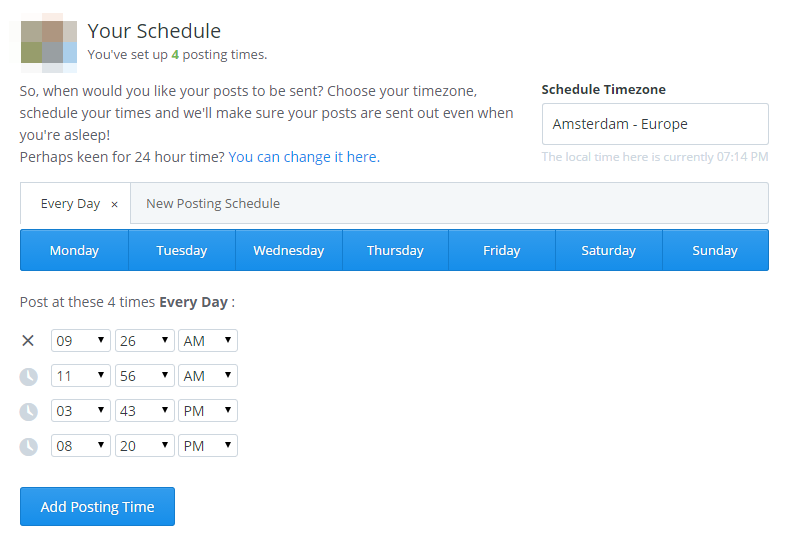Image resolution: width=801 pixels, height=547 pixels.
Task: Toggle Wednesday posting day
Action: 289,250
